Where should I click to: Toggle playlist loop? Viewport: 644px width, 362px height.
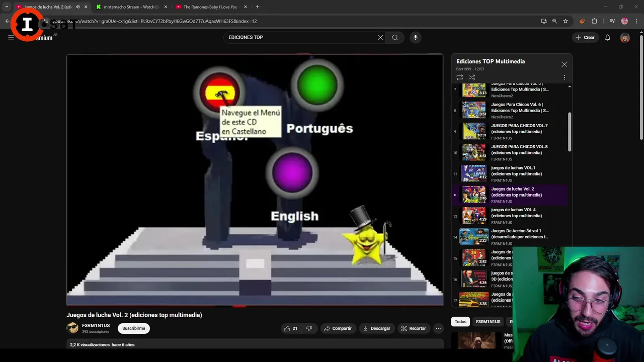tap(459, 77)
